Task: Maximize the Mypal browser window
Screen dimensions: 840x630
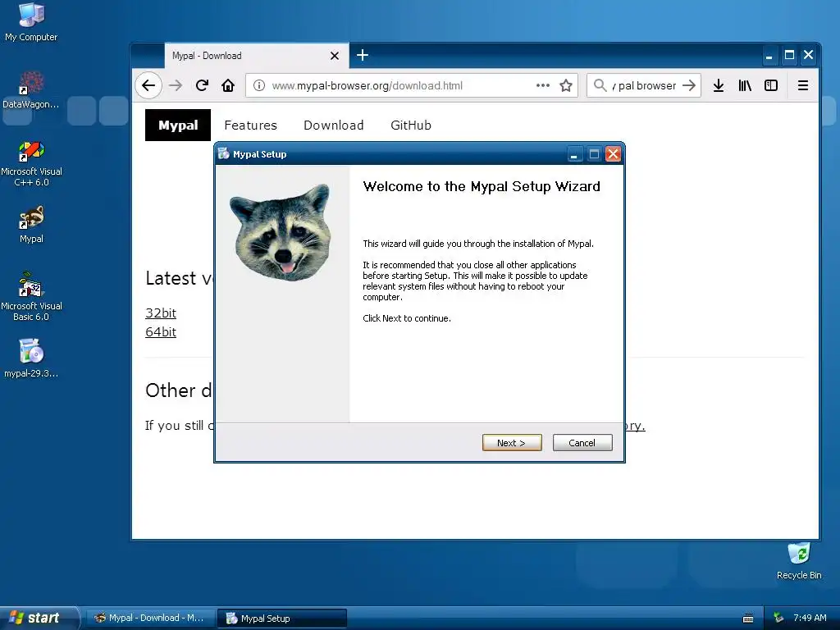Action: coord(789,55)
